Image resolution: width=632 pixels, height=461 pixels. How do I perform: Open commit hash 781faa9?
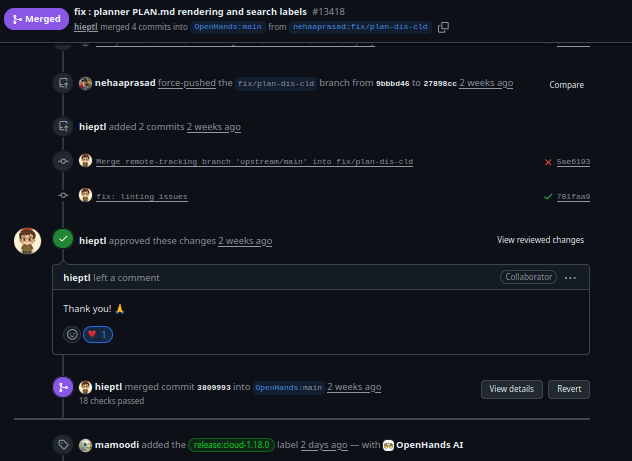pos(573,197)
